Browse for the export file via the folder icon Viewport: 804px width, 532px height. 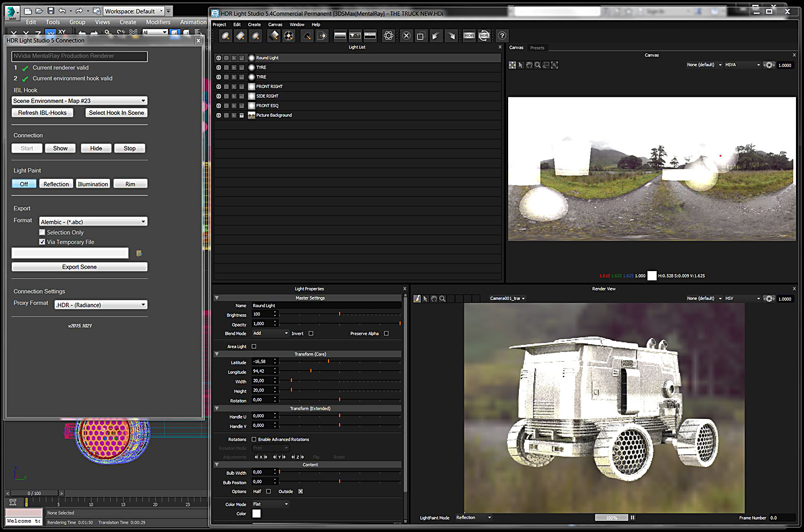click(139, 253)
